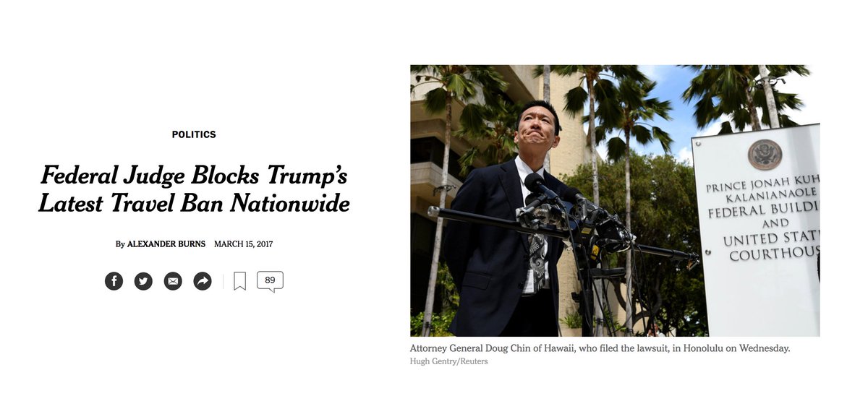Screen dimensions: 868x409
Task: Select the March 15, 2017 date
Action: [243, 244]
